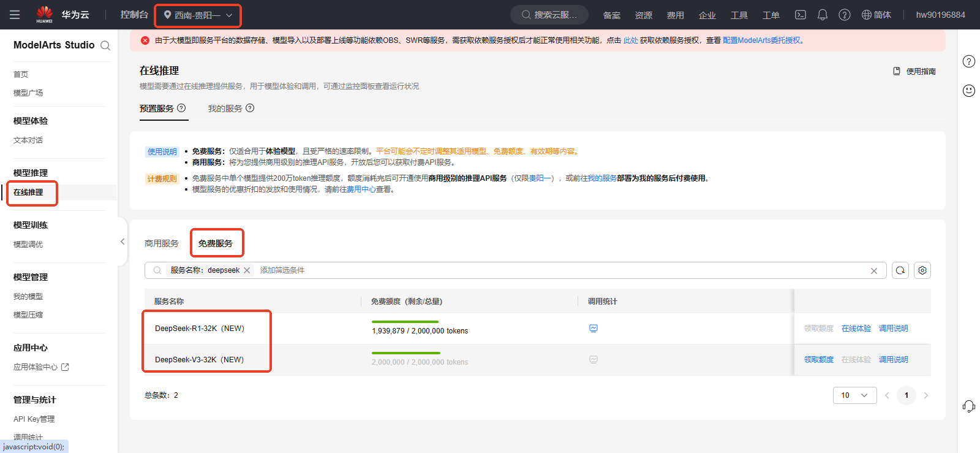The height and width of the screenshot is (453, 980).
Task: Open the hamburger navigation menu
Action: pos(15,15)
